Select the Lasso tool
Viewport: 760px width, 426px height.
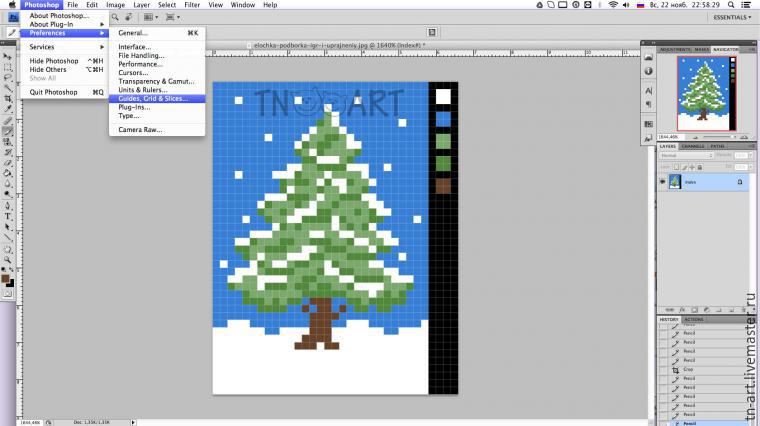point(8,77)
